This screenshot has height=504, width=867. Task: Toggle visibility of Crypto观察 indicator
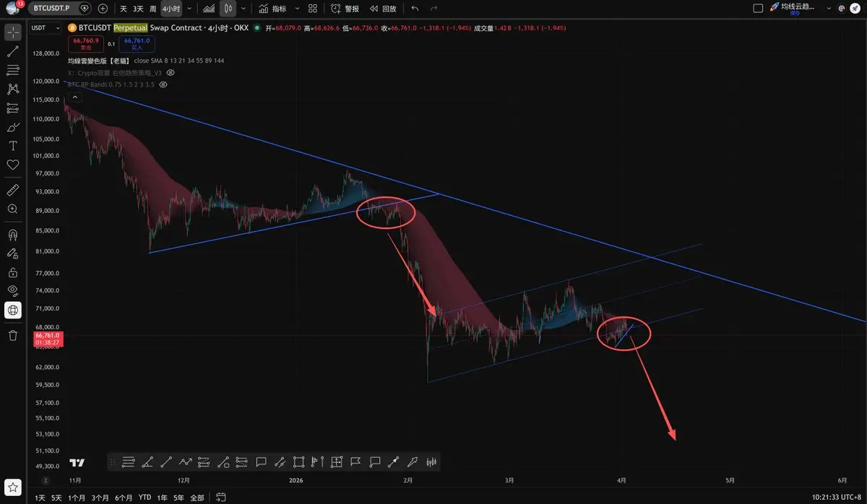pyautogui.click(x=171, y=73)
